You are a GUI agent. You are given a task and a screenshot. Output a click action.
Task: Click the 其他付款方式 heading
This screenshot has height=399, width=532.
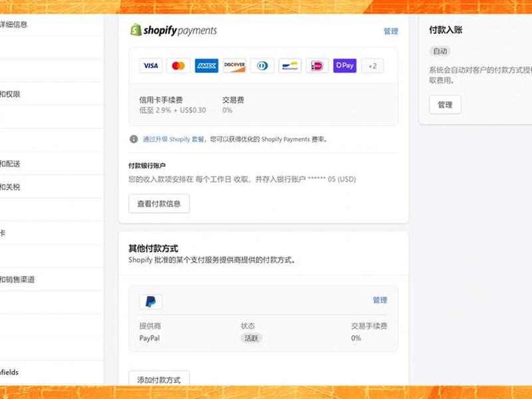[x=154, y=248]
